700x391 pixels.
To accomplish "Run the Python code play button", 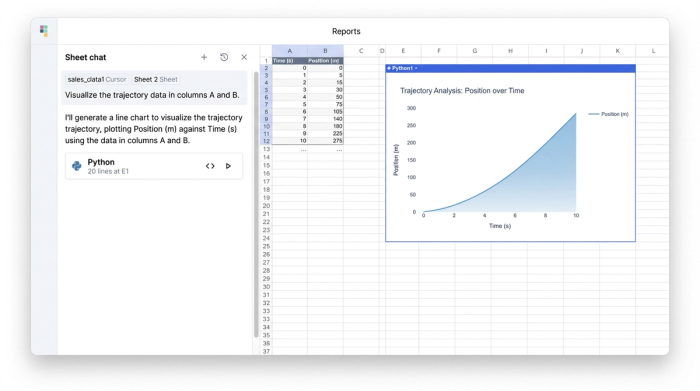I will click(228, 166).
